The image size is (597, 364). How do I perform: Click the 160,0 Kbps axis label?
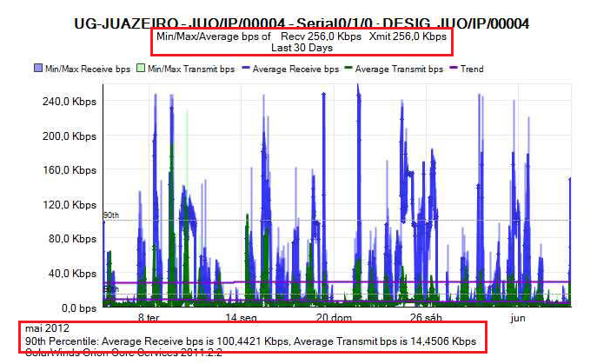tap(70, 170)
